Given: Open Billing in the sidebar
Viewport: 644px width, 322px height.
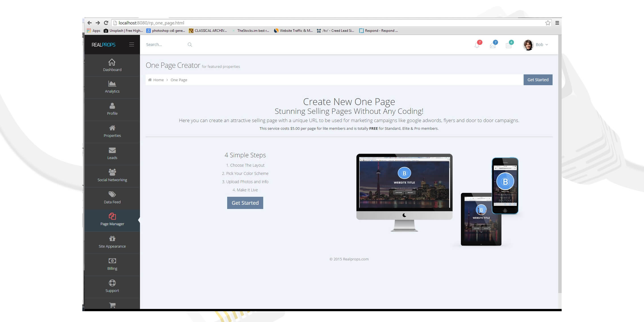Looking at the screenshot, I should coord(112,264).
